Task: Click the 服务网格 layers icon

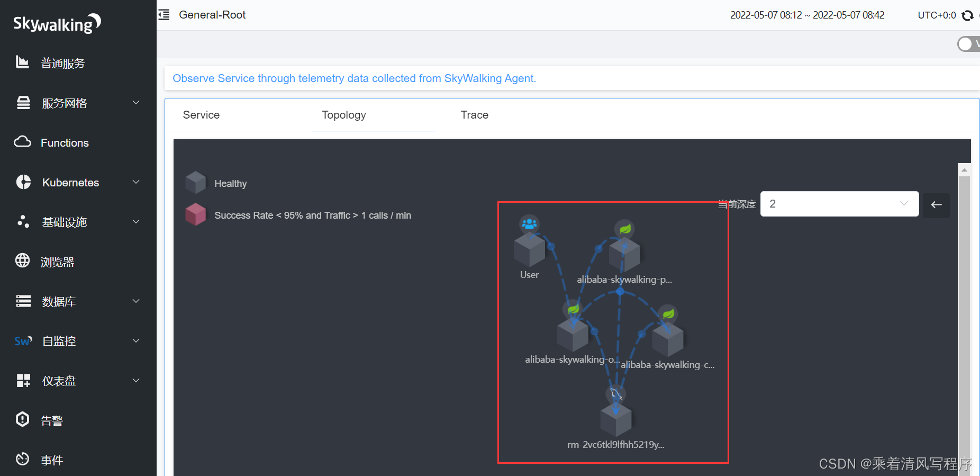Action: point(23,103)
